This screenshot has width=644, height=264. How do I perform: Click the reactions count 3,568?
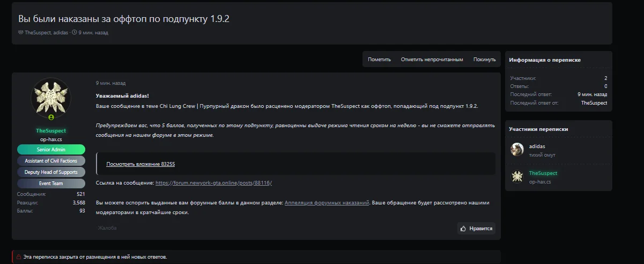[x=79, y=203]
